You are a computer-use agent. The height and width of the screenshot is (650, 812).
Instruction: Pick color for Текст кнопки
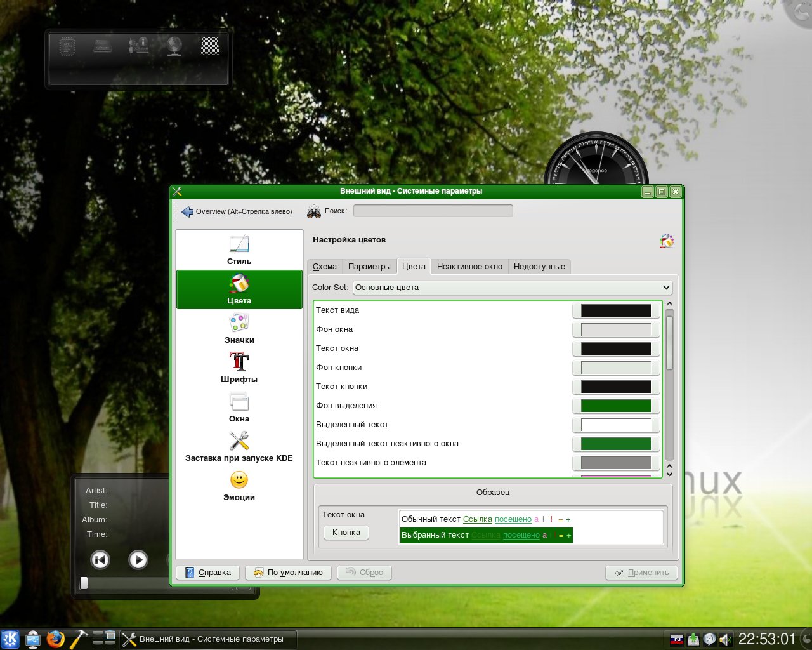[616, 387]
